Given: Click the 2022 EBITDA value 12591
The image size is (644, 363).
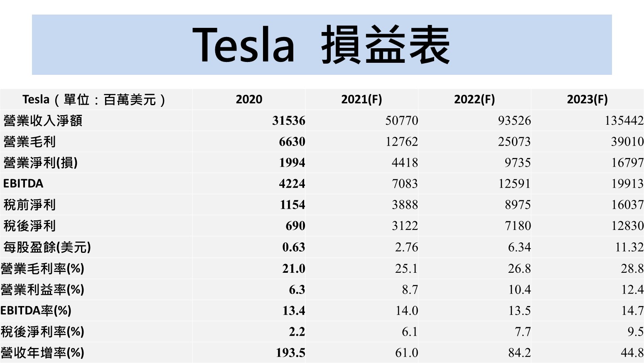Looking at the screenshot, I should point(514,183).
